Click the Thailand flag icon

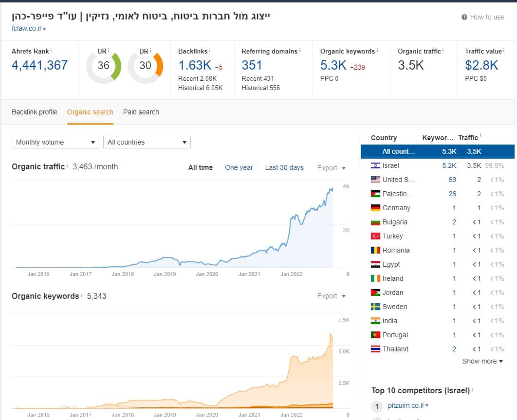375,349
